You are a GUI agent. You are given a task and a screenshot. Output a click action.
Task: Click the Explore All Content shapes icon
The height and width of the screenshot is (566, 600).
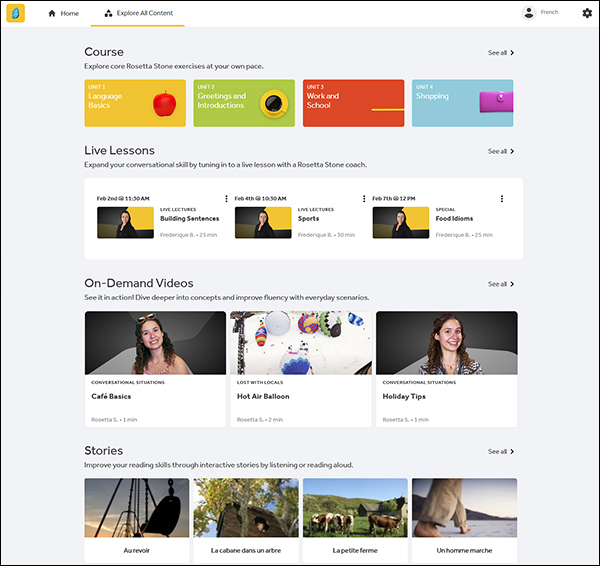pos(108,13)
